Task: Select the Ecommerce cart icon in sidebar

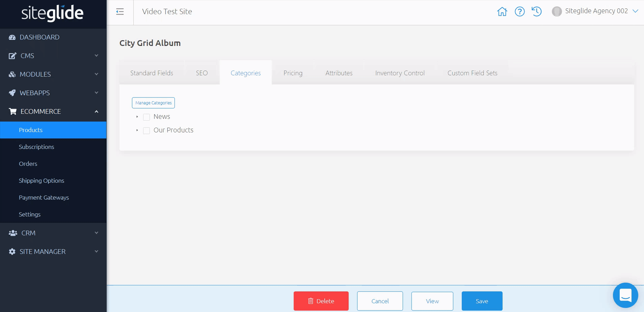Action: coord(12,111)
